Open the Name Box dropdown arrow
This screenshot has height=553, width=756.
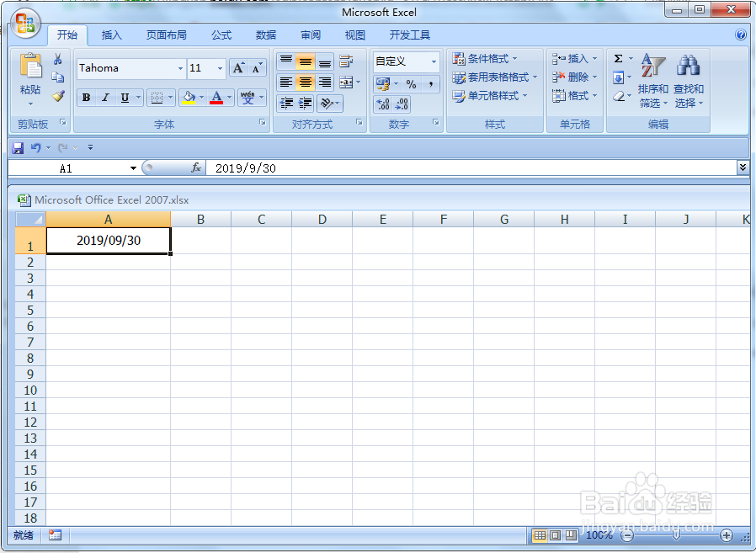point(133,168)
